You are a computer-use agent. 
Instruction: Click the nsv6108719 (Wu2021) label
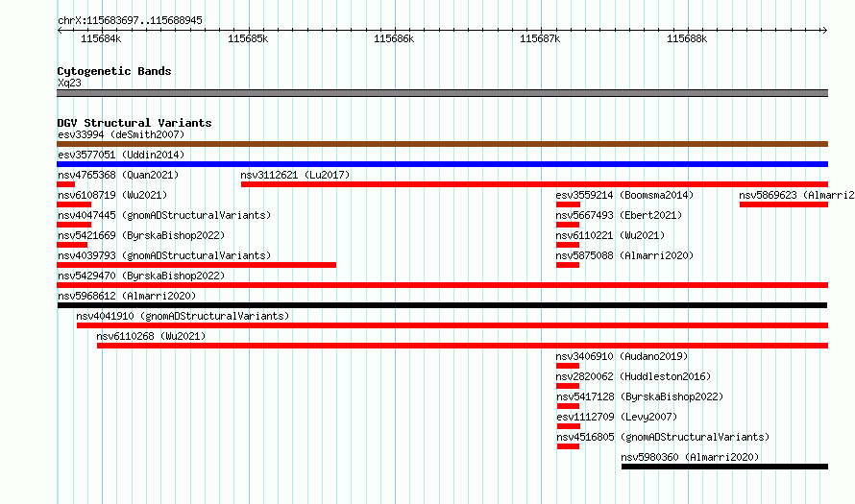point(112,195)
